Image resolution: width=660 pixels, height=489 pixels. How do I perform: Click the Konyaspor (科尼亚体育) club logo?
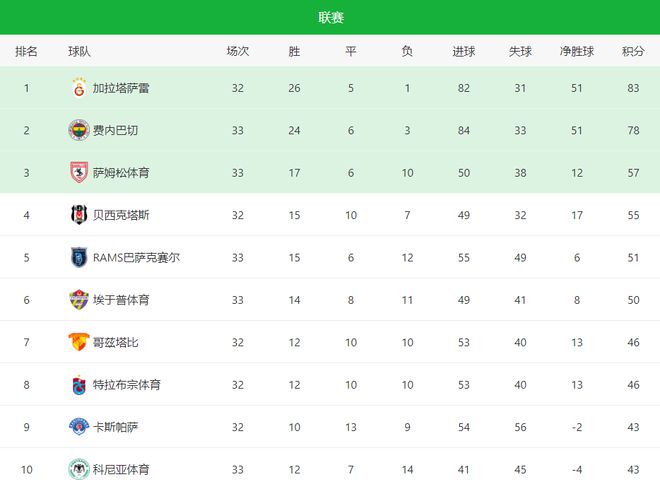click(x=78, y=469)
